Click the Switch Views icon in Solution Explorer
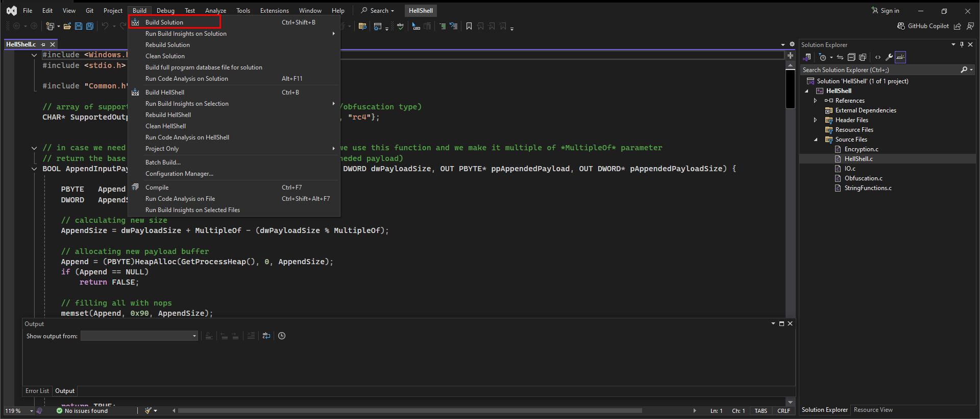This screenshot has height=419, width=980. click(x=807, y=57)
